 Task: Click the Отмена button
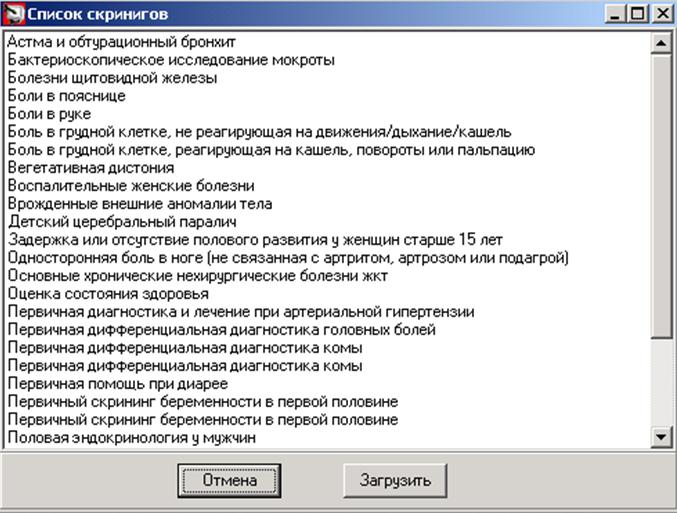pyautogui.click(x=229, y=481)
